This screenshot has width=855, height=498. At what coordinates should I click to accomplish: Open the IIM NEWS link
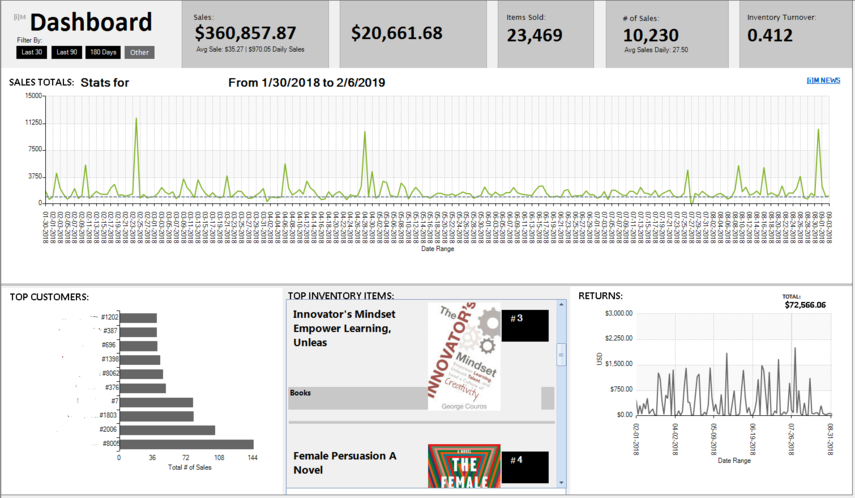[823, 80]
